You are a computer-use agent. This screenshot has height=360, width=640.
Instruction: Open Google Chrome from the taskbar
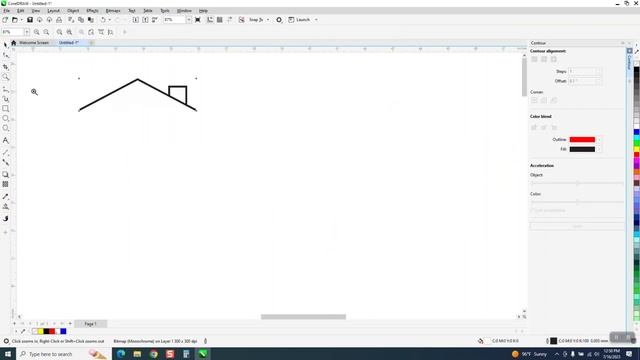tap(153, 354)
